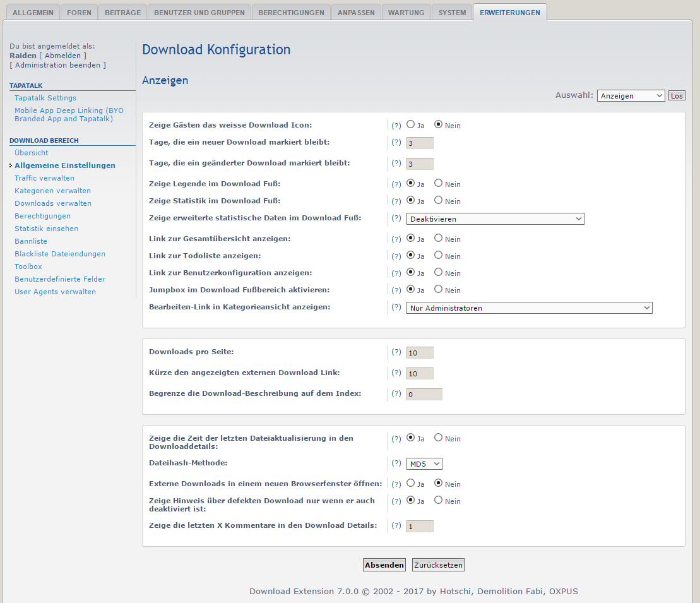The width and height of the screenshot is (700, 603).
Task: Choose Ja for Externe Downloads in neuem Browserfenster
Action: click(411, 484)
